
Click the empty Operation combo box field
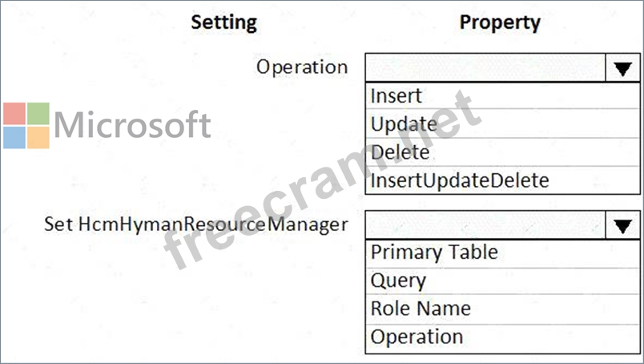click(486, 68)
